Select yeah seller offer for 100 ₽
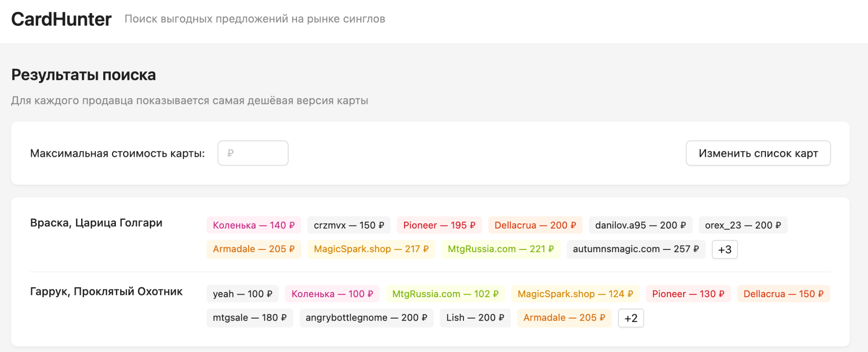The image size is (868, 352). pyautogui.click(x=242, y=294)
